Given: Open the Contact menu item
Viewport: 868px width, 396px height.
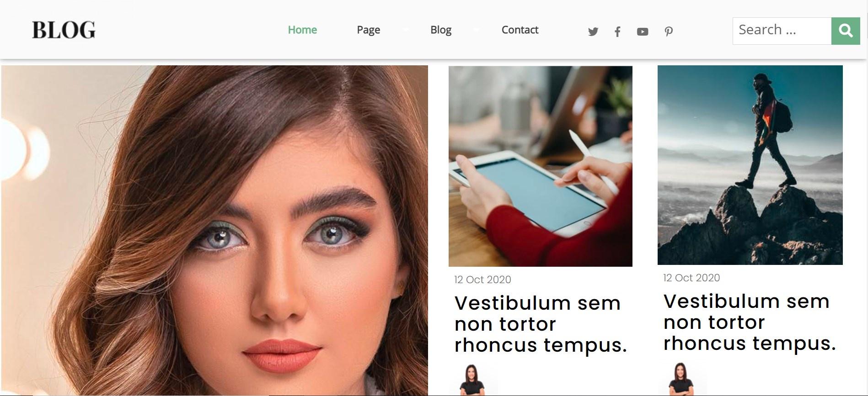Looking at the screenshot, I should click(520, 30).
